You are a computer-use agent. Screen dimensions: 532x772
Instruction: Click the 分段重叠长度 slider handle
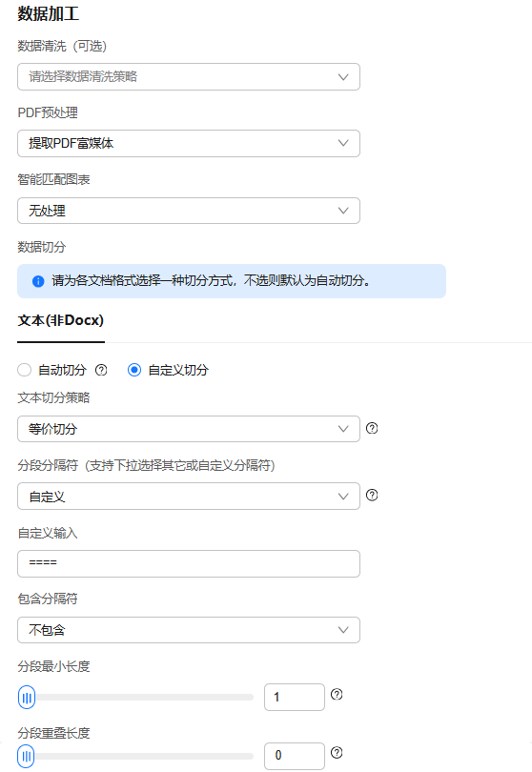pyautogui.click(x=26, y=756)
